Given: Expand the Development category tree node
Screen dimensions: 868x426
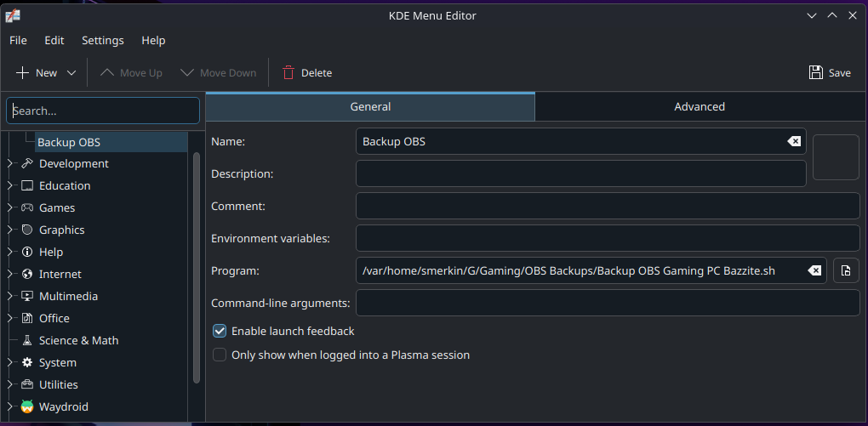Looking at the screenshot, I should click(10, 163).
